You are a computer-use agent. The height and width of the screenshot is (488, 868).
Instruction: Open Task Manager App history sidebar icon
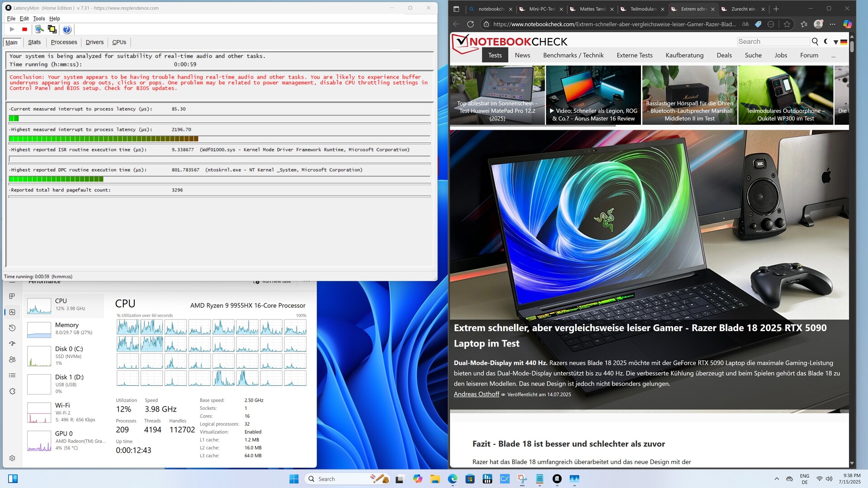(12, 328)
